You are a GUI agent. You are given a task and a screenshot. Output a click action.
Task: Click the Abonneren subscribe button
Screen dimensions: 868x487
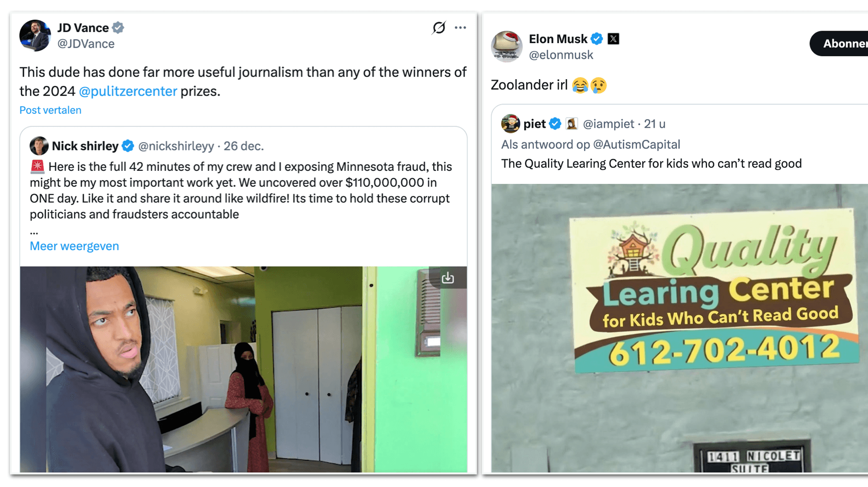pos(839,44)
